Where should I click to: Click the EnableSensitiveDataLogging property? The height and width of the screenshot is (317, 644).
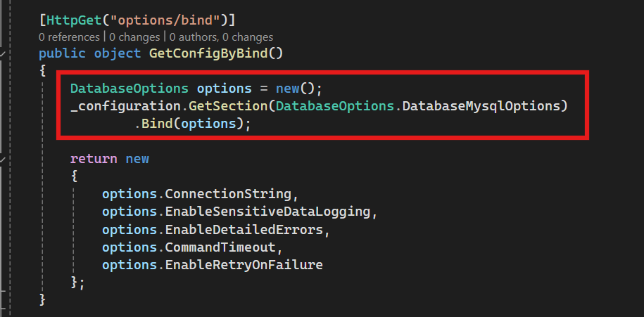[268, 212]
